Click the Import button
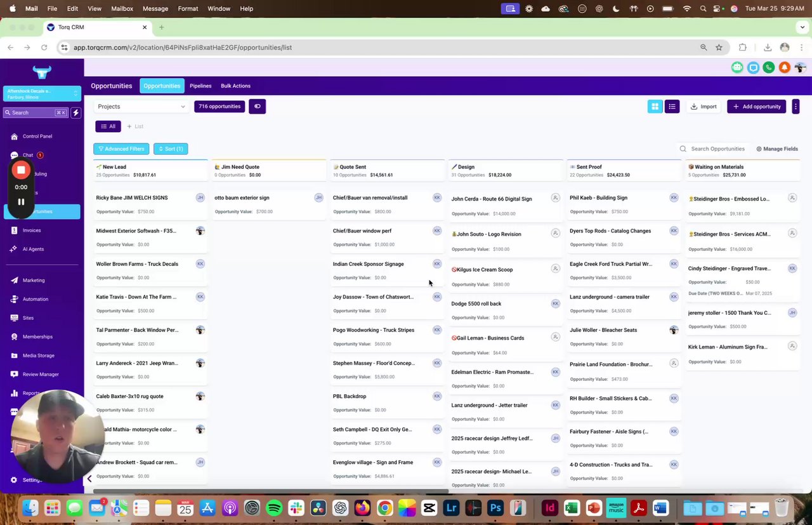 [704, 107]
